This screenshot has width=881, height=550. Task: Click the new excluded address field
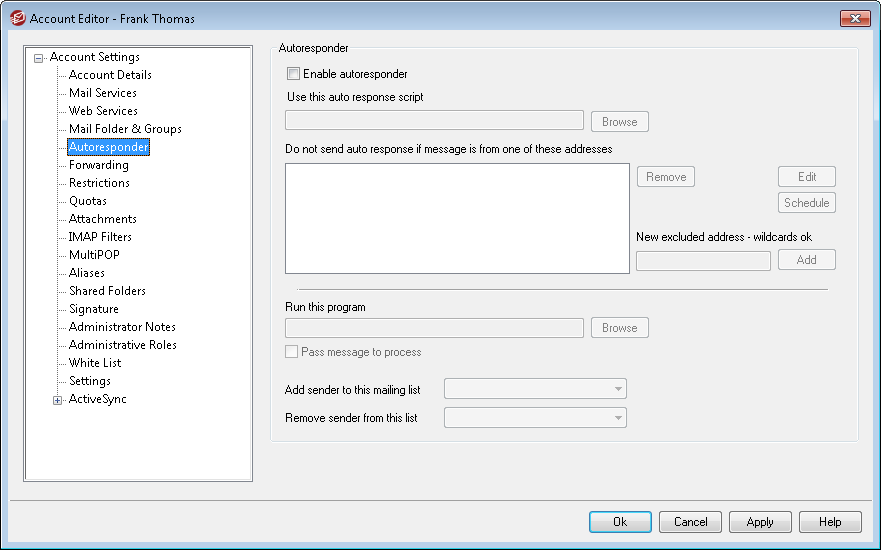[703, 260]
